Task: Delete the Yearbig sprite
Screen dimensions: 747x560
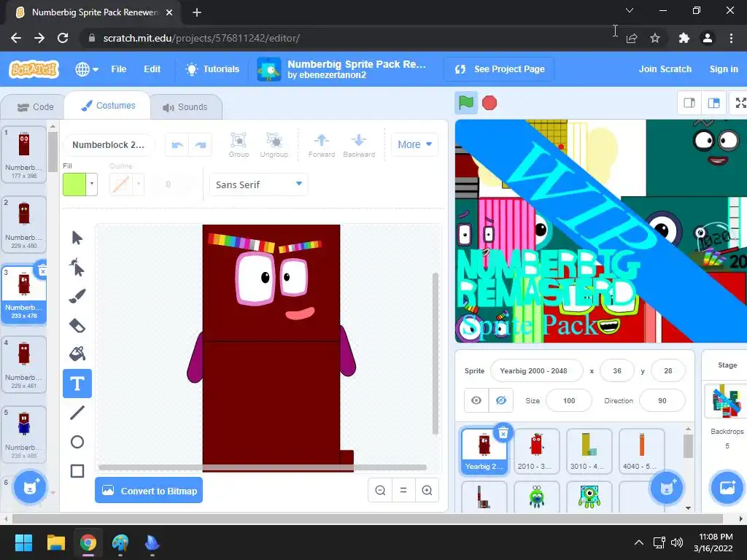Action: 503,433
